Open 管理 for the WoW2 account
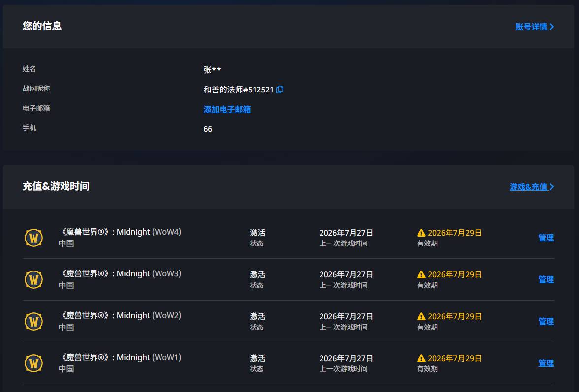The height and width of the screenshot is (392, 579). (546, 321)
